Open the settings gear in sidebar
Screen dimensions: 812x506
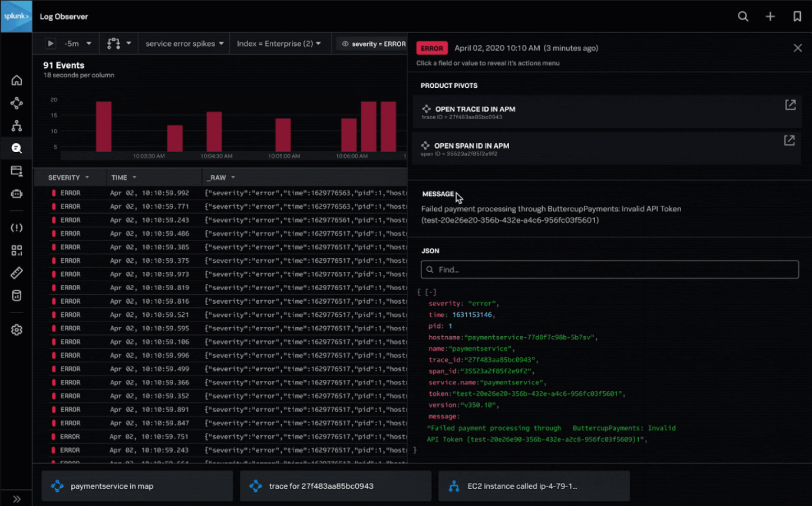point(16,330)
